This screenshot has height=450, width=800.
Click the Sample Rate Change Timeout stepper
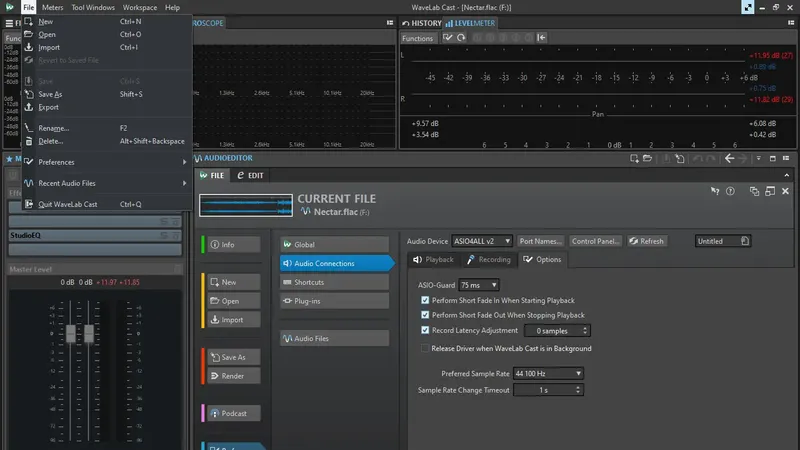[x=578, y=390]
